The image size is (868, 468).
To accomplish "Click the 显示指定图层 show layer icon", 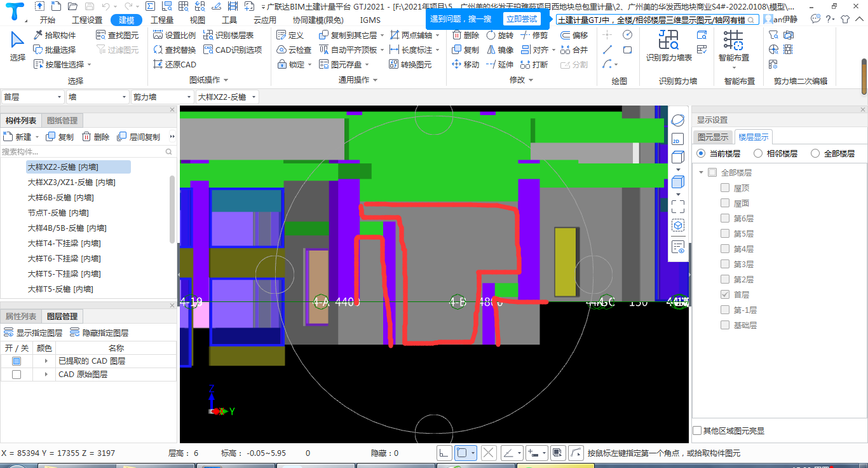I will [x=9, y=333].
